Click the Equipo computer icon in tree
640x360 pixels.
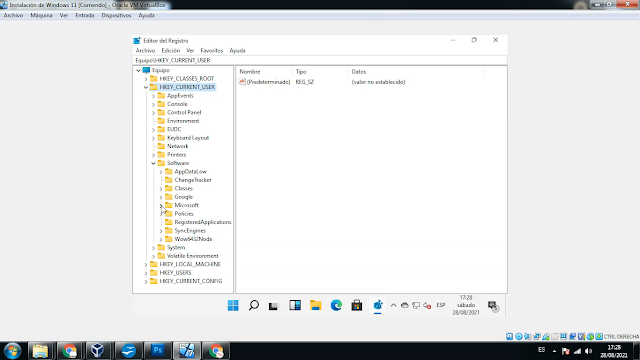146,70
